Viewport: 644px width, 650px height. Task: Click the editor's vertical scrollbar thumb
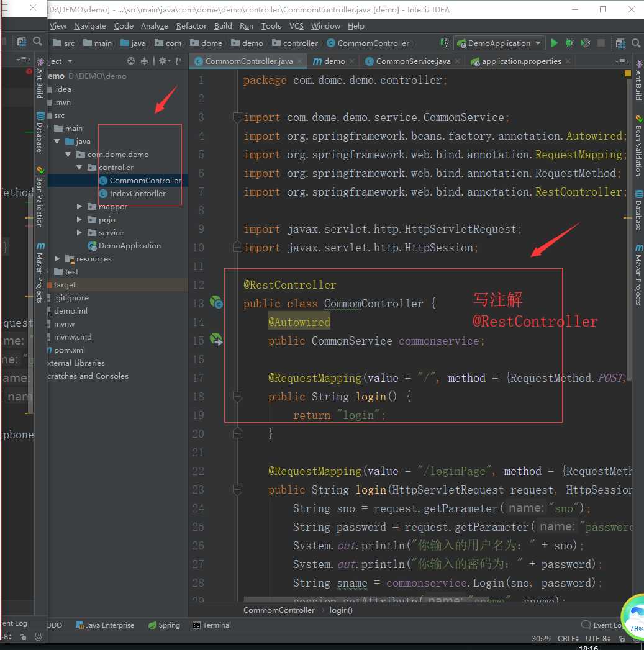(x=629, y=229)
